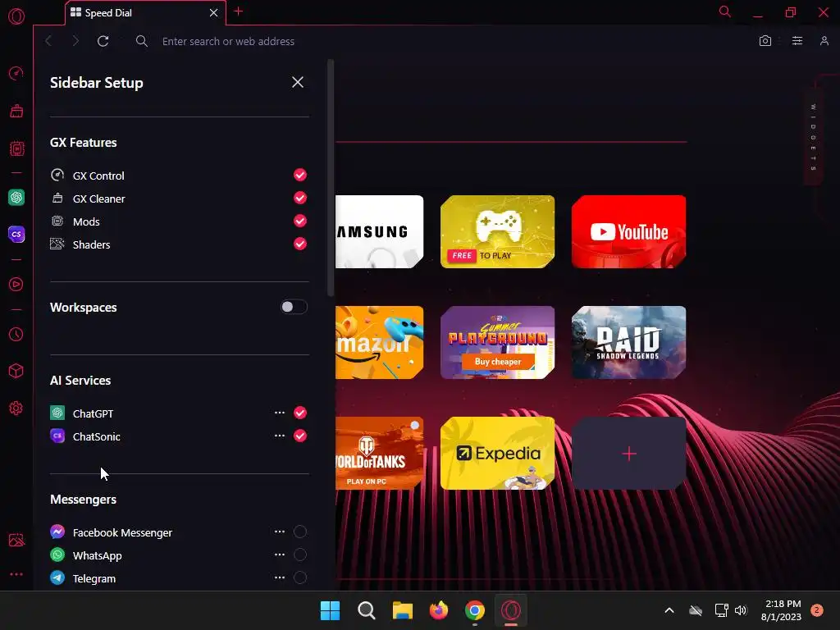This screenshot has height=630, width=840.
Task: Uncheck the ChatSonic checkbox
Action: tap(300, 436)
